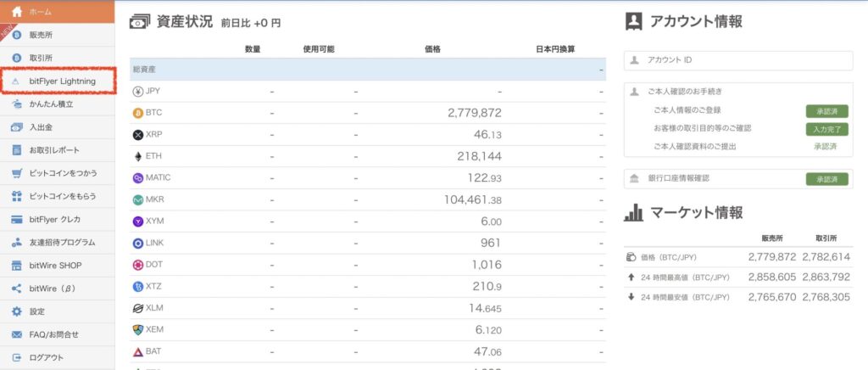Click the orange BTC coin icon
The height and width of the screenshot is (370, 868).
click(x=138, y=113)
